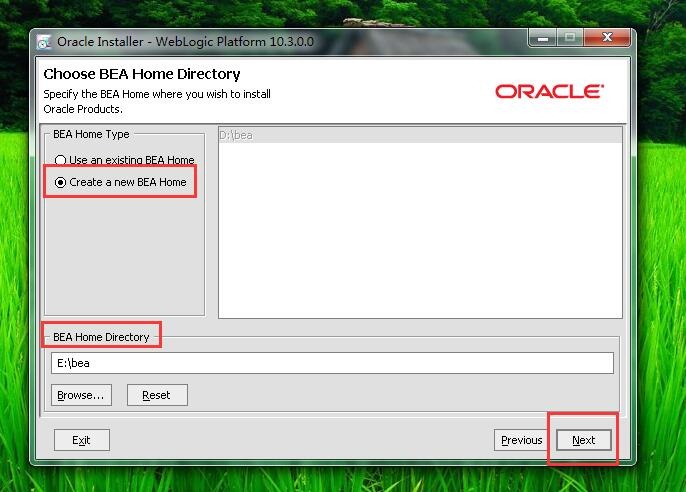Viewport: 686px width, 492px height.
Task: Click the ORACLE logo
Action: tap(549, 91)
